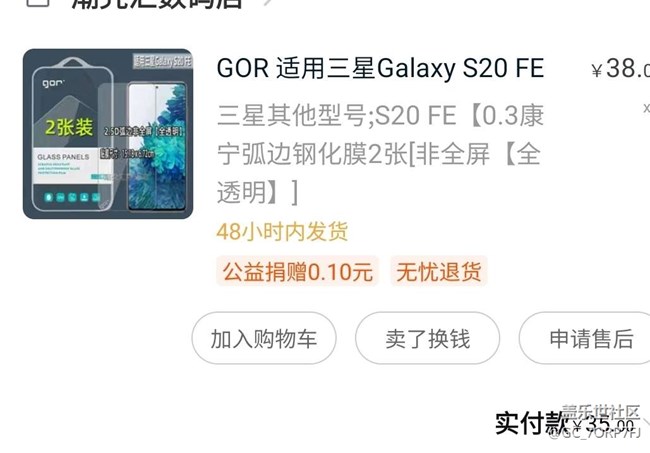Screen dimensions: 650x453
Task: Tap the 无忧退货 return guarantee tag
Action: click(x=439, y=271)
